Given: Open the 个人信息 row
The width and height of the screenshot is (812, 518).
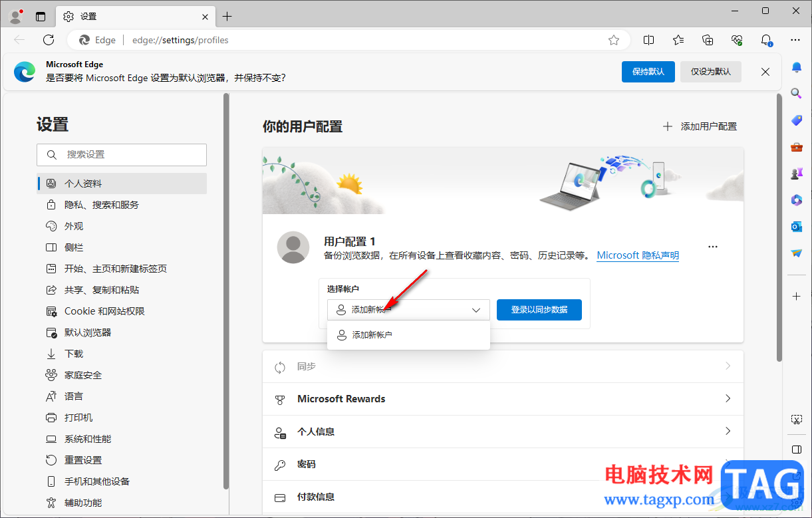Looking at the screenshot, I should click(503, 432).
